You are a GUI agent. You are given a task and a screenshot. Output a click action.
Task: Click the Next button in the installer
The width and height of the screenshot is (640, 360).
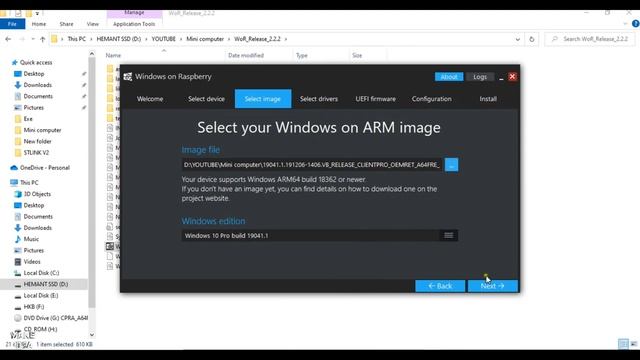click(x=493, y=286)
